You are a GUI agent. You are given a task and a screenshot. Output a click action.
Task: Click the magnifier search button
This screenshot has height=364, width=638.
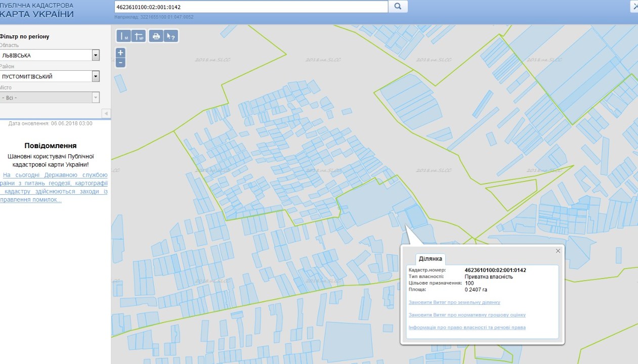398,7
